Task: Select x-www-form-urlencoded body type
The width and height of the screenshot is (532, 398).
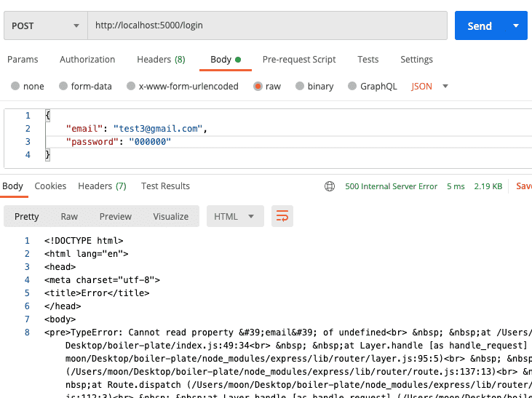Action: (131, 86)
